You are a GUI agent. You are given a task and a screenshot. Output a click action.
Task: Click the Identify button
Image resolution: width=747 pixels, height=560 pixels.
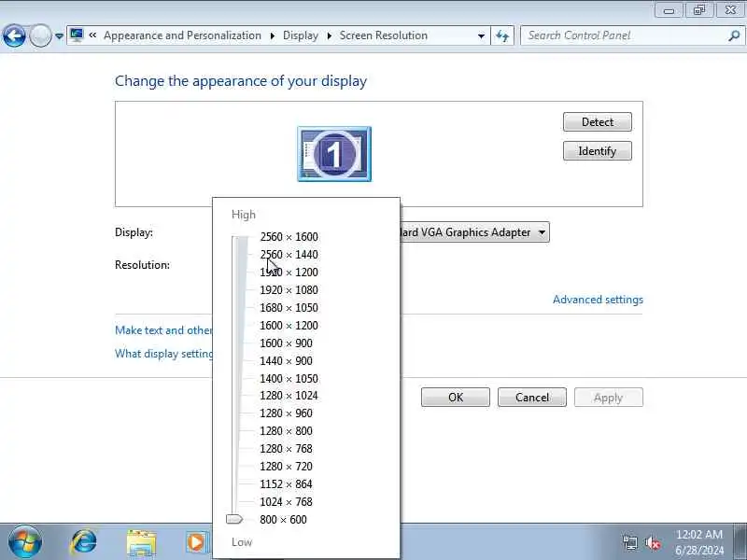598,151
